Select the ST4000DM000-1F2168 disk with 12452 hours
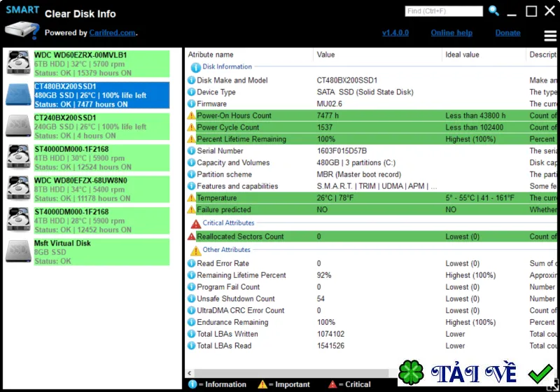 (x=101, y=220)
